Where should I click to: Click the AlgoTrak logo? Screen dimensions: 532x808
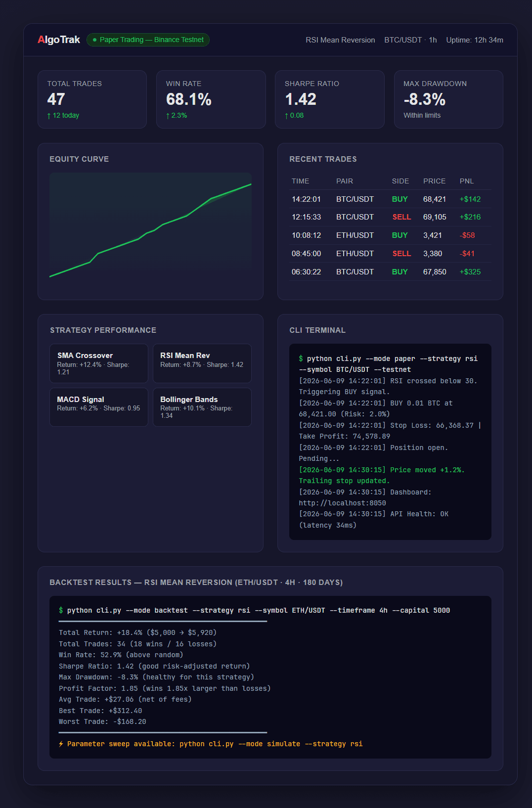point(59,40)
